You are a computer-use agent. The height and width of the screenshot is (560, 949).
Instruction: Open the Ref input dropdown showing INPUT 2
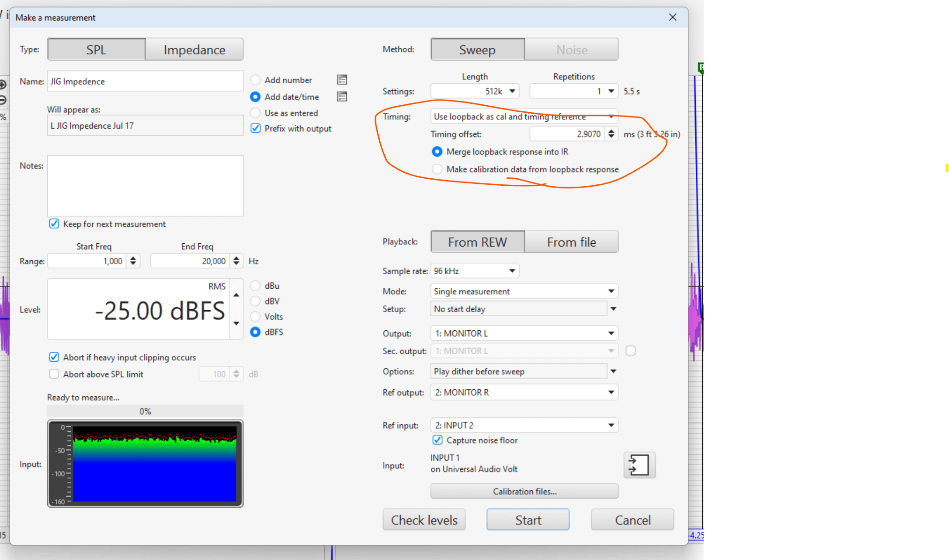coord(524,425)
